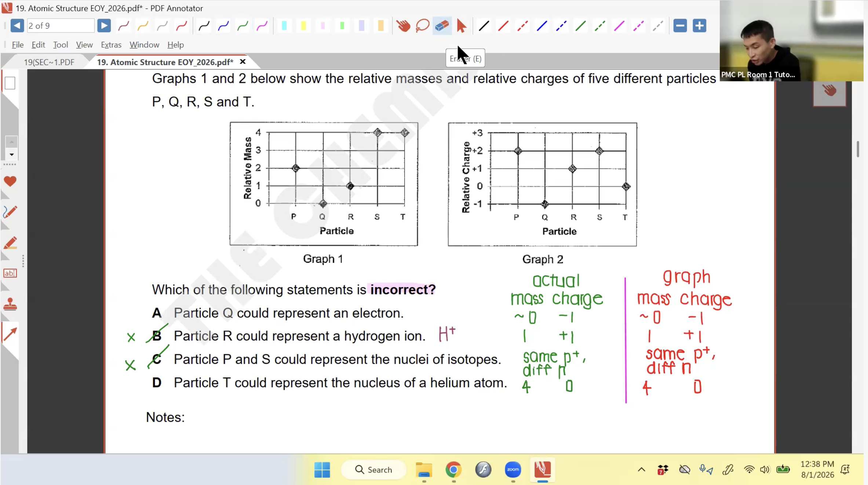Select the black pen preset
This screenshot has width=868, height=485.
coord(204,26)
